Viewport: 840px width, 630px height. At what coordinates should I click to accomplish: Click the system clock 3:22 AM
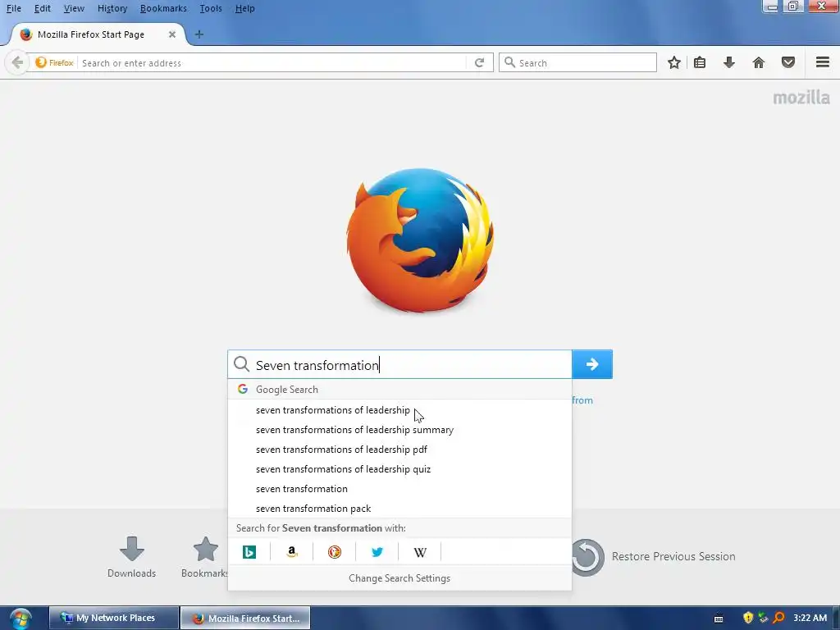coord(810,618)
